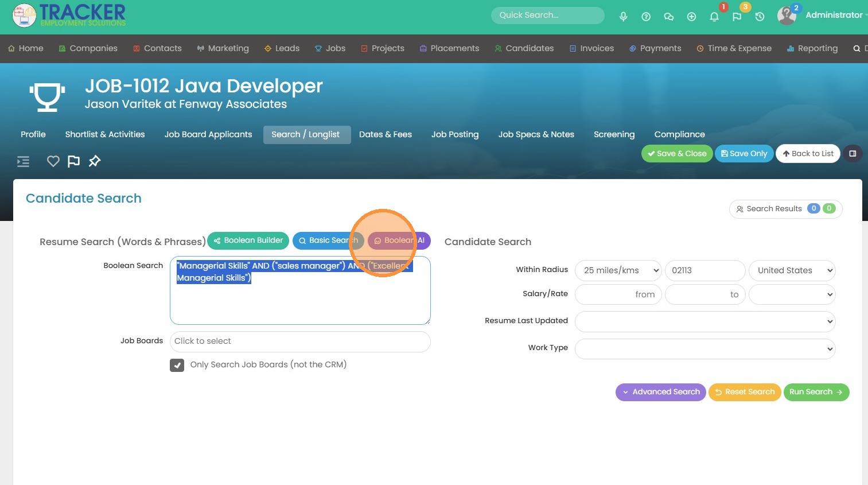This screenshot has width=868, height=485.
Task: Click the heart favorite icon
Action: (x=53, y=161)
